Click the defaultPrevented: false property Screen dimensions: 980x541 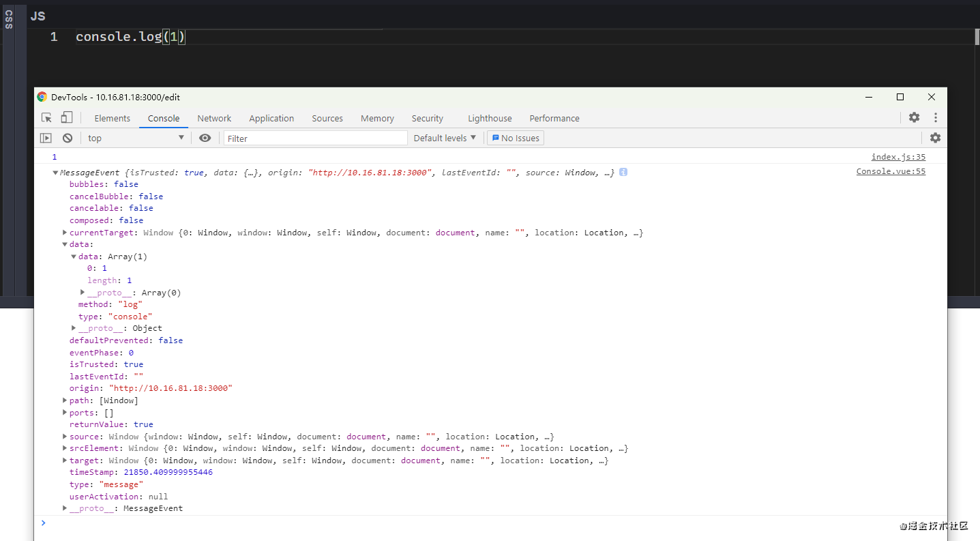[x=126, y=340]
